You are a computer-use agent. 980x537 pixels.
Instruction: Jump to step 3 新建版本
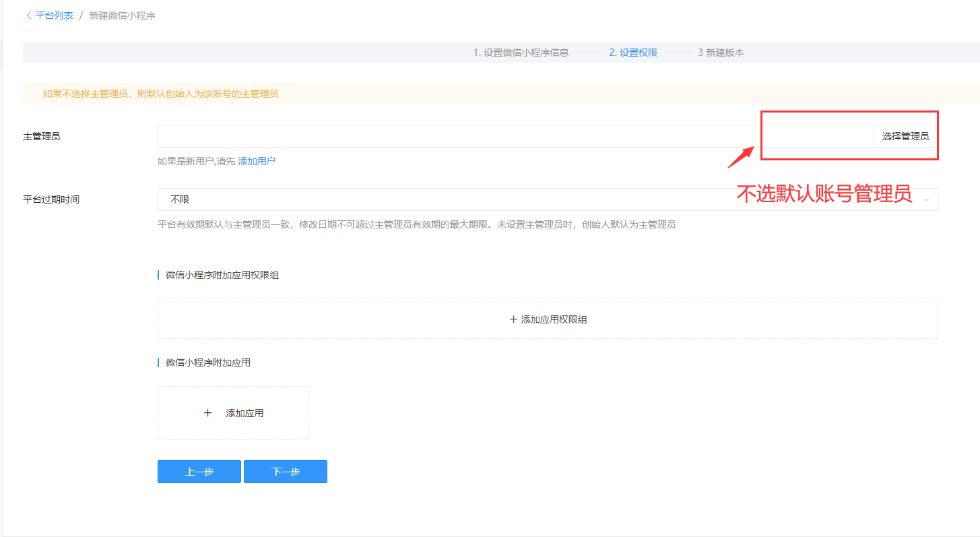coord(721,53)
